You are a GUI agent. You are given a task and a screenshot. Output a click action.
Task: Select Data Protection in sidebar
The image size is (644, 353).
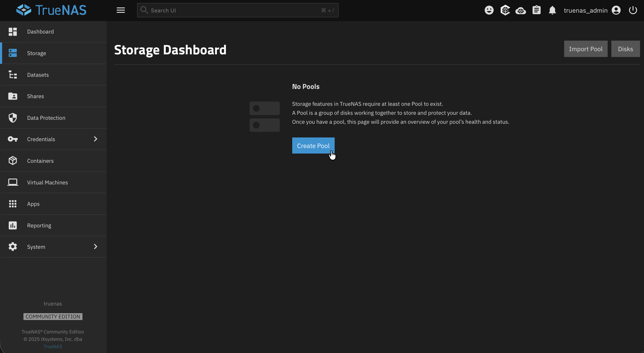46,118
